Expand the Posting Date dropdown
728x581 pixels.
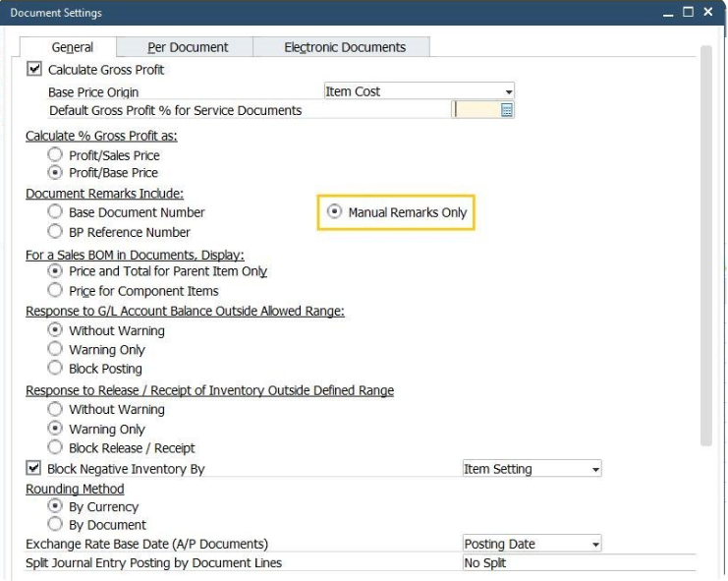click(x=595, y=545)
